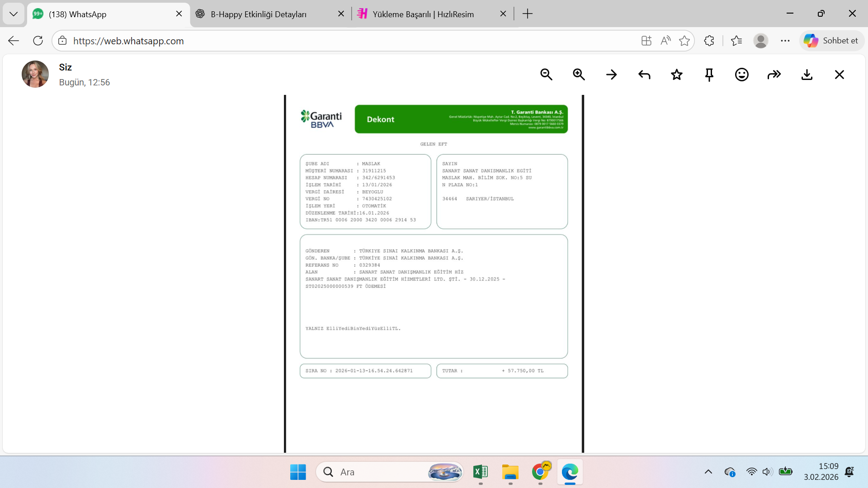This screenshot has width=868, height=488.
Task: Refresh the current page
Action: point(38,41)
